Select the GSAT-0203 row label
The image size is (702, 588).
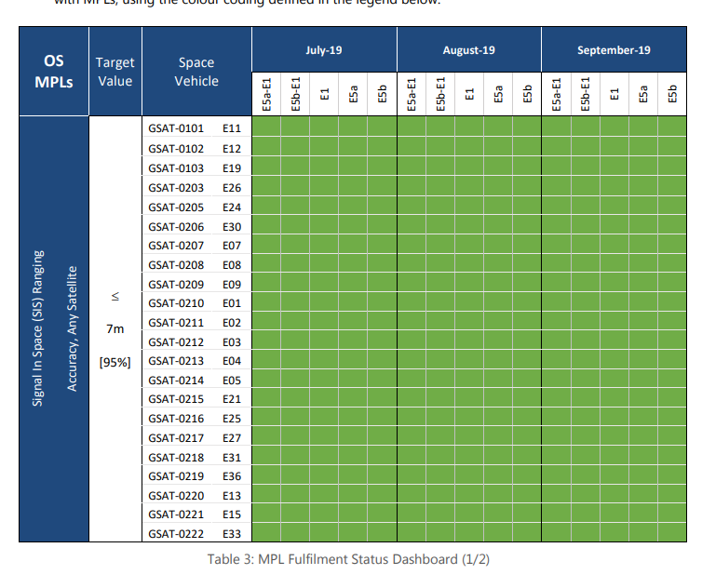(x=176, y=188)
